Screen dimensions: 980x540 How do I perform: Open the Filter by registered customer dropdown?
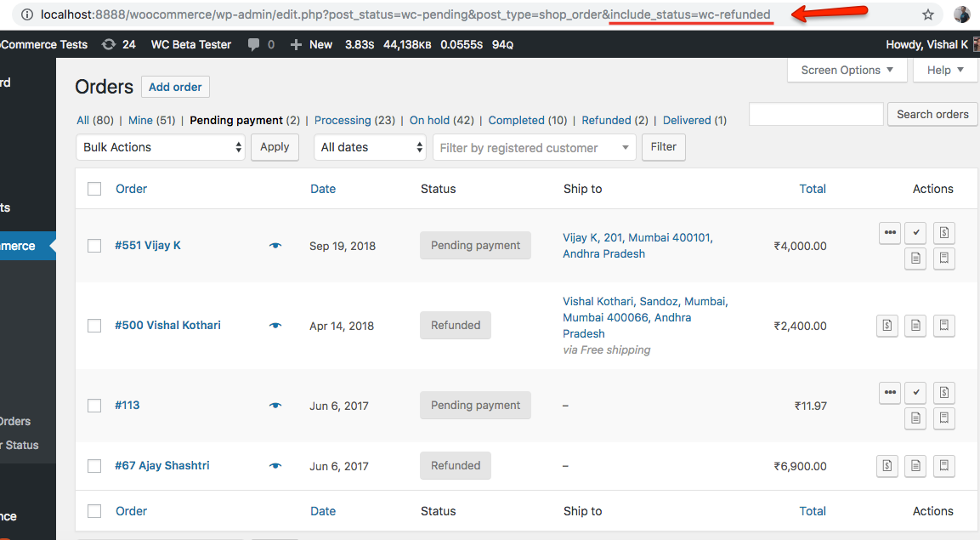tap(535, 147)
